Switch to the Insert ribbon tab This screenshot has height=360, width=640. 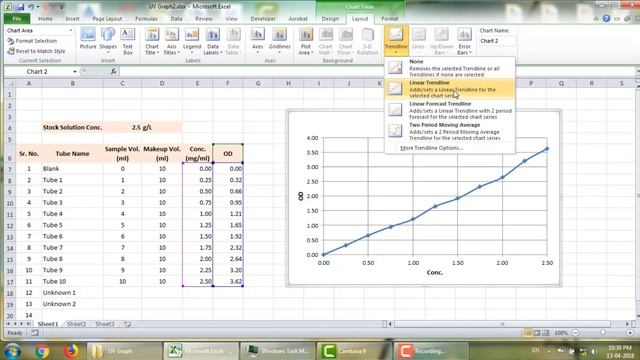tap(72, 19)
